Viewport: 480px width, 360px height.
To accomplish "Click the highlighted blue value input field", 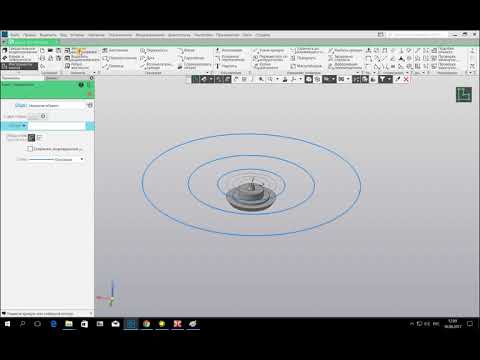I will click(x=57, y=126).
